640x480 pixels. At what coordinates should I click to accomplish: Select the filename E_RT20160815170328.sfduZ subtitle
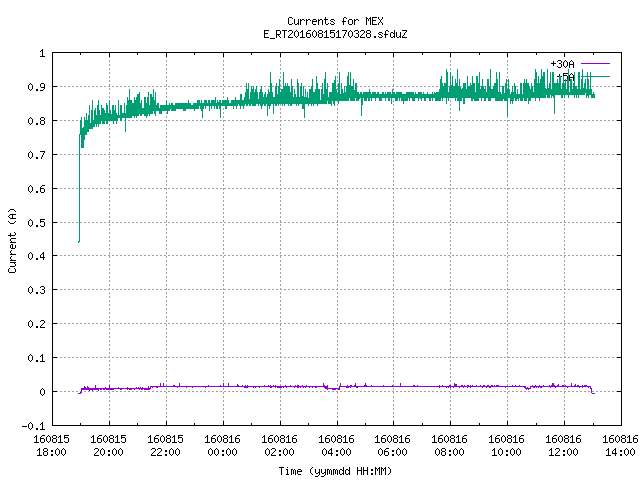(x=335, y=34)
